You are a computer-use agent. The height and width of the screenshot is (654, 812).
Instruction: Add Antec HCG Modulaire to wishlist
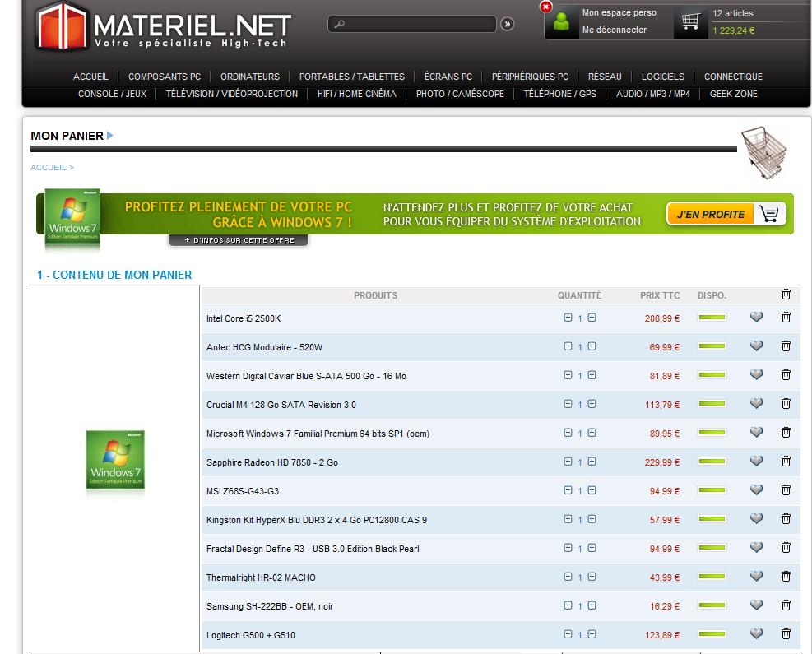pos(756,346)
